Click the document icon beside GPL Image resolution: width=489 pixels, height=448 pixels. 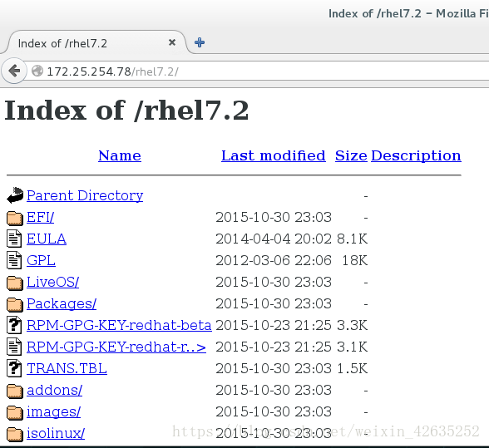pos(14,260)
